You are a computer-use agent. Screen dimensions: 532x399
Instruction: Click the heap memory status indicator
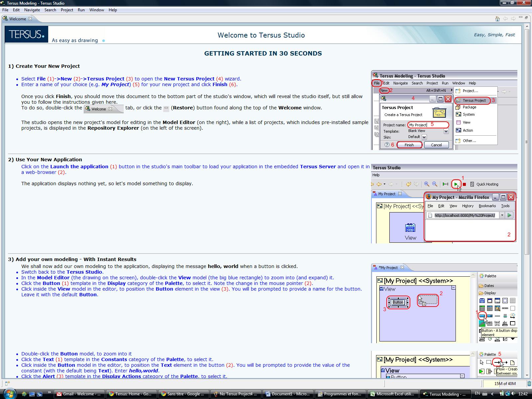(504, 383)
